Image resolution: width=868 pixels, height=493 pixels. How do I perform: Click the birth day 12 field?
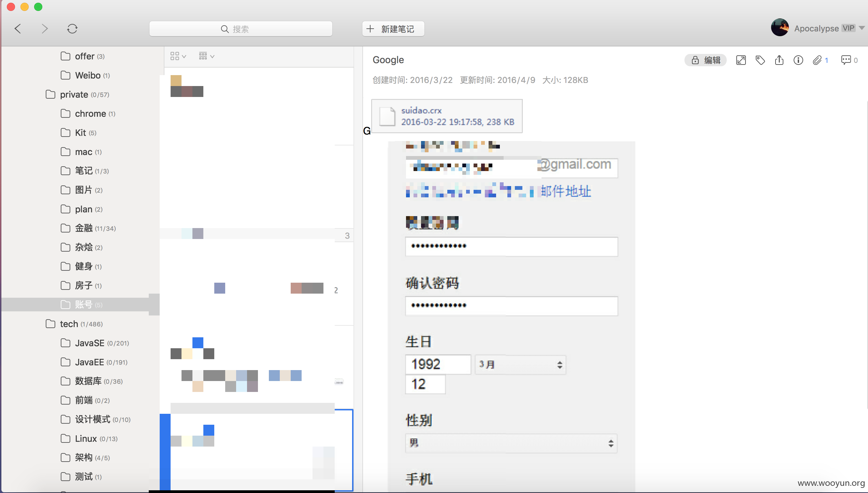click(x=425, y=384)
